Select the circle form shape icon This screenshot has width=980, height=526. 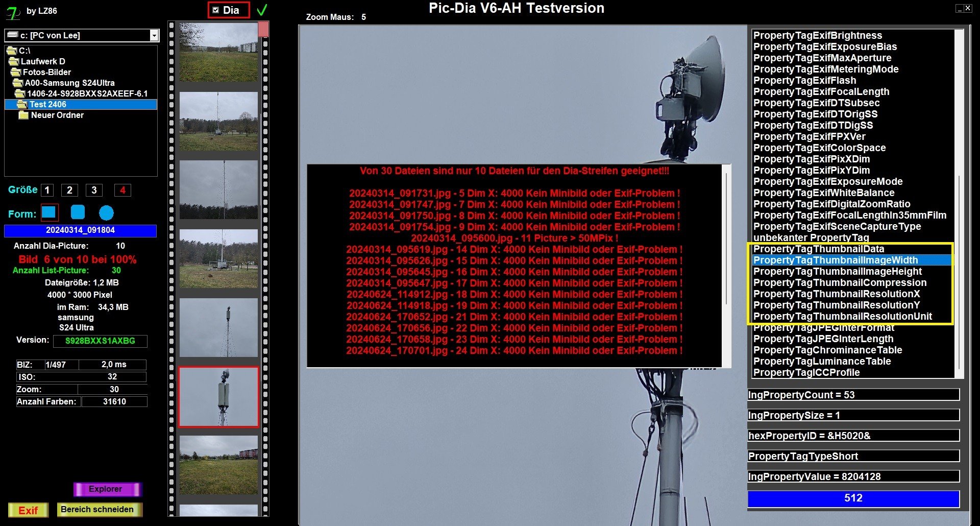106,213
